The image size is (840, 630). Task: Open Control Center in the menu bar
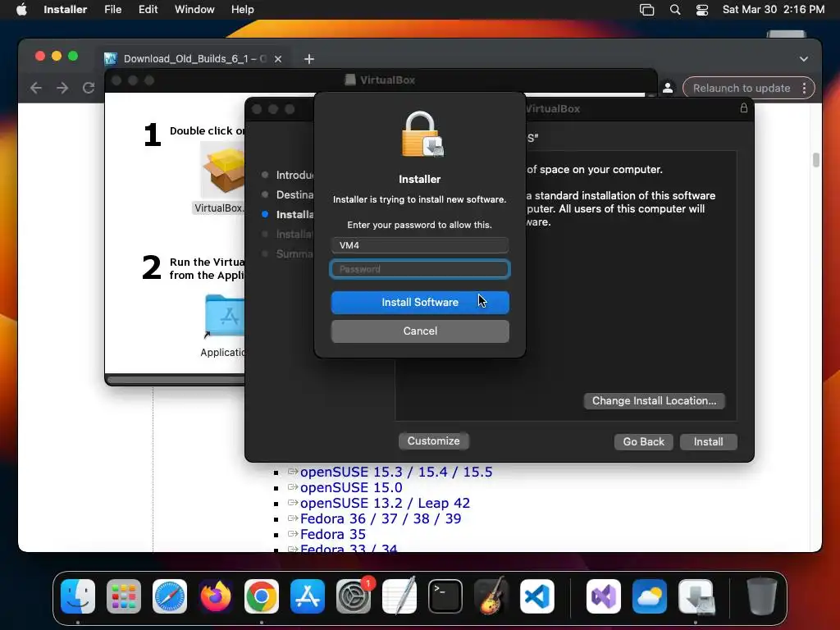click(x=702, y=10)
